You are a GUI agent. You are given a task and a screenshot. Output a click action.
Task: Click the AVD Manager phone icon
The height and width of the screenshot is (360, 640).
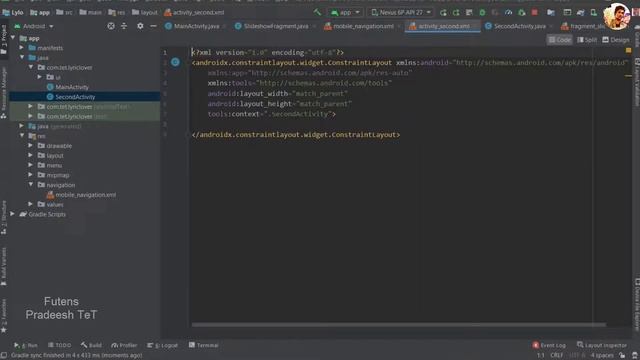[593, 13]
